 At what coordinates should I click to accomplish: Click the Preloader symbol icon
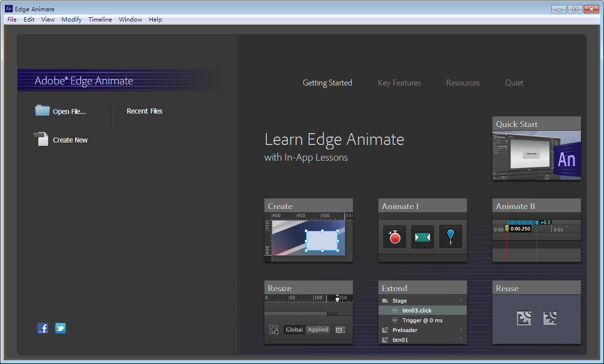pos(386,330)
